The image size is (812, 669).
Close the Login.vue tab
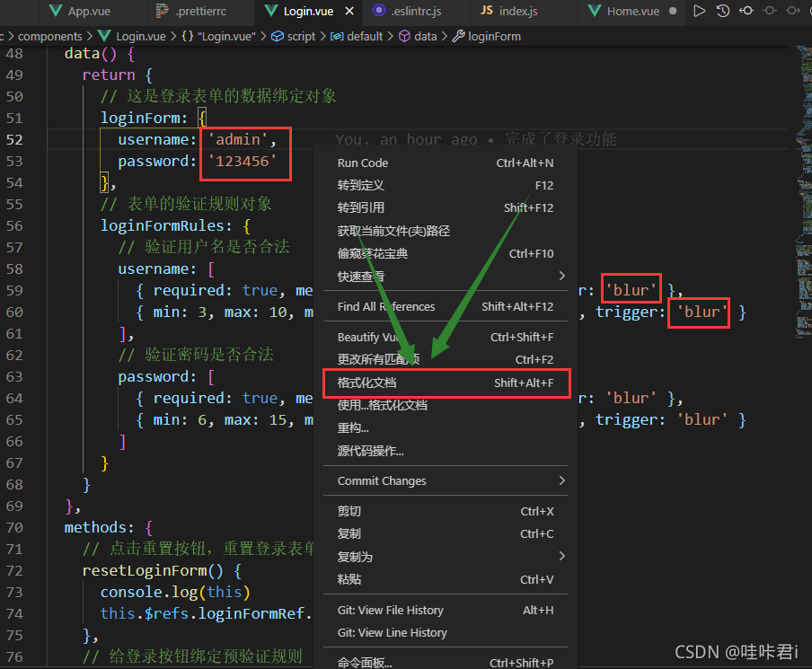[349, 12]
